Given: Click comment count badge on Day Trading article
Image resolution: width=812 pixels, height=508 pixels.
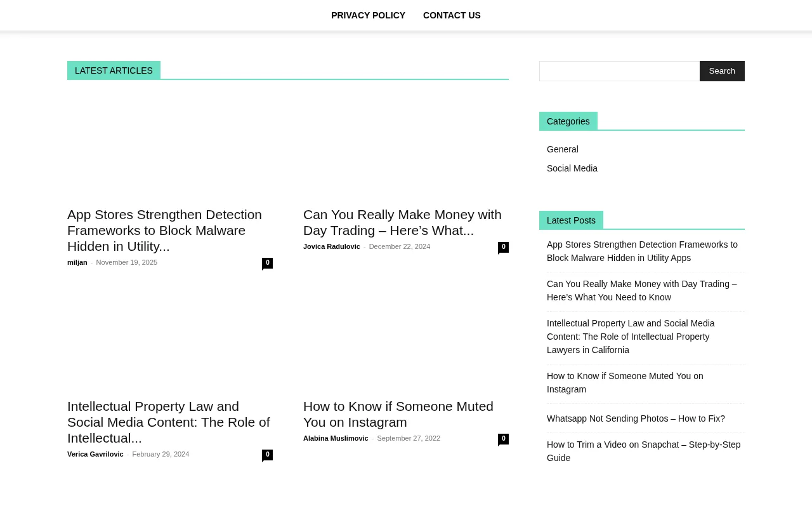Looking at the screenshot, I should pyautogui.click(x=504, y=247).
